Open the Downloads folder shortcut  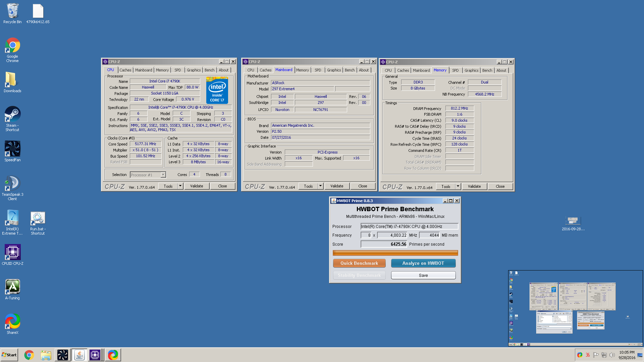(x=12, y=82)
